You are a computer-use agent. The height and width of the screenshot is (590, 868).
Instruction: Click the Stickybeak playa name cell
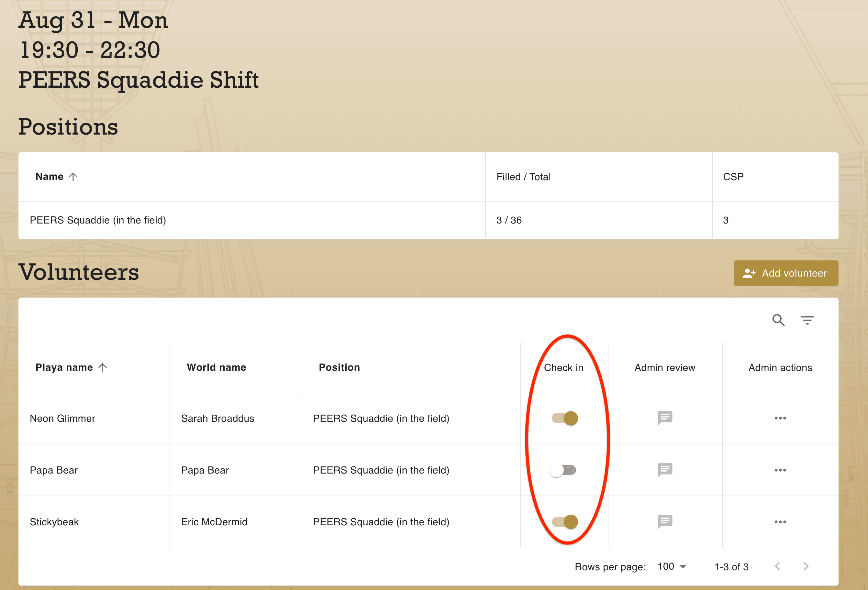pyautogui.click(x=54, y=522)
